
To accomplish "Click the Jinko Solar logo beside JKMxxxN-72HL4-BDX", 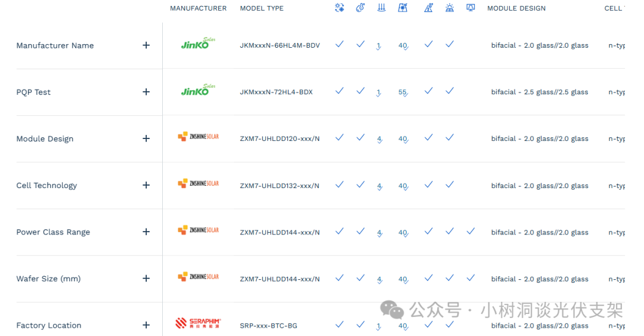I will click(198, 90).
